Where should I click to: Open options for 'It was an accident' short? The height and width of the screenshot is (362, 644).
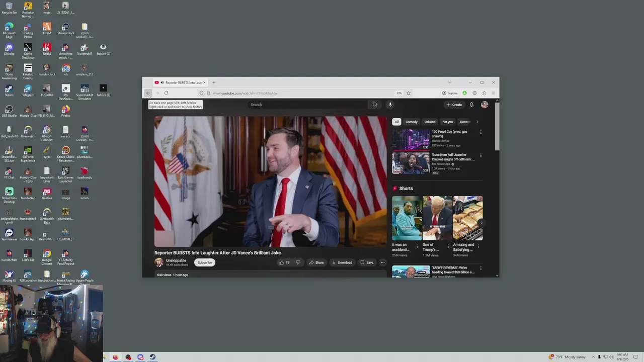[418, 246]
